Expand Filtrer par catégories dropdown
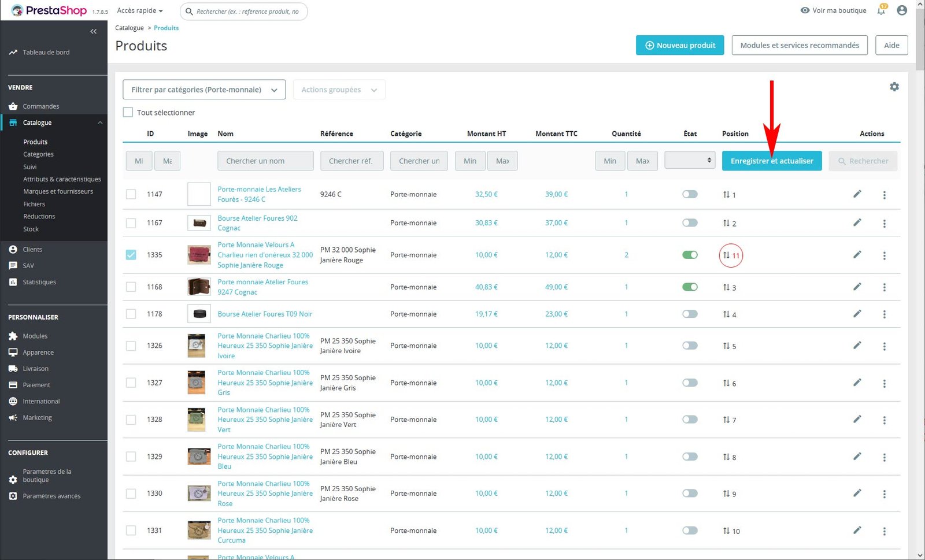The width and height of the screenshot is (925, 560). (x=204, y=90)
